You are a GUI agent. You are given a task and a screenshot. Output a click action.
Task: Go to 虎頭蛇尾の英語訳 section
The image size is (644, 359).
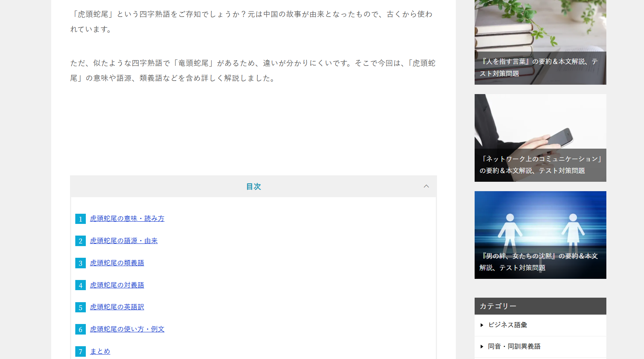(117, 307)
